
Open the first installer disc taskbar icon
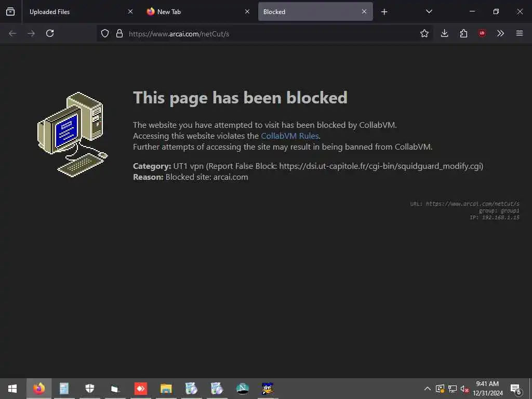click(191, 389)
